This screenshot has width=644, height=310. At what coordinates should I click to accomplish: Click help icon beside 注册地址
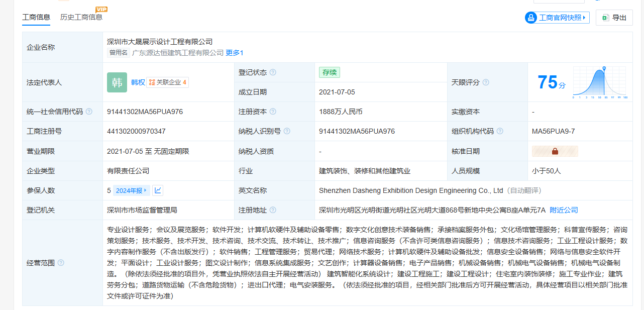[x=273, y=210]
